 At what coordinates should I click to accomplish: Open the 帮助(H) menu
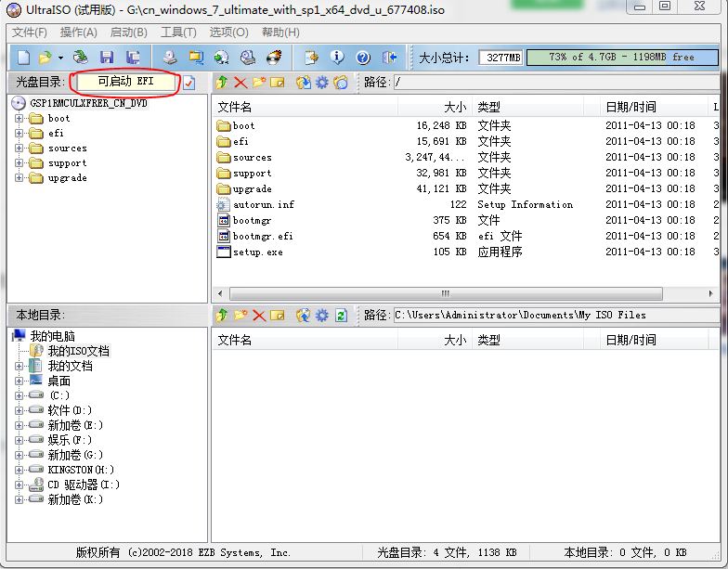280,32
